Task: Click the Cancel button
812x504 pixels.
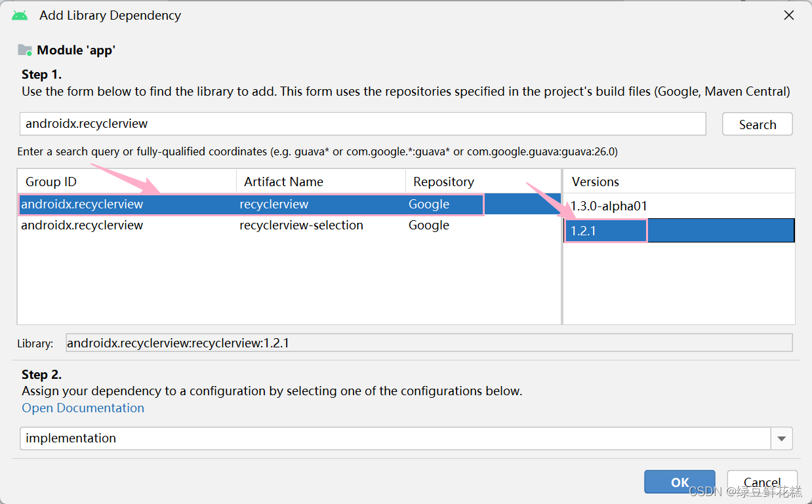Action: 762,482
